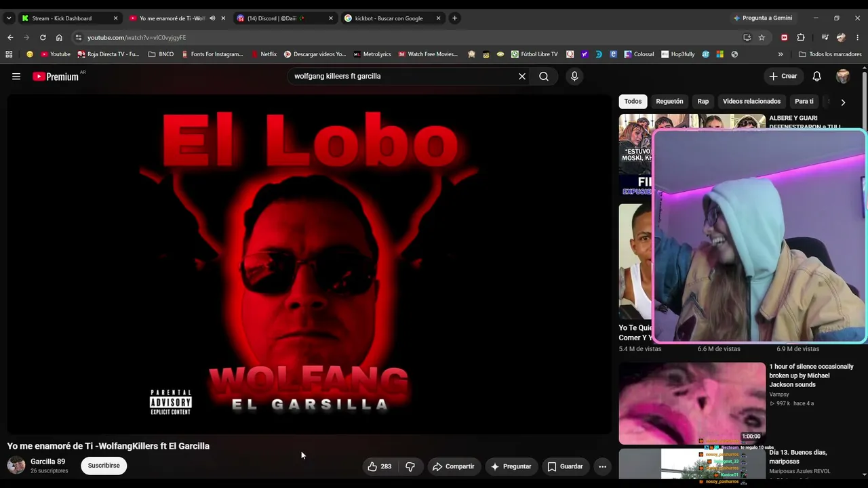Image resolution: width=868 pixels, height=488 pixels.
Task: Select the Todos filter chip
Action: click(633, 102)
